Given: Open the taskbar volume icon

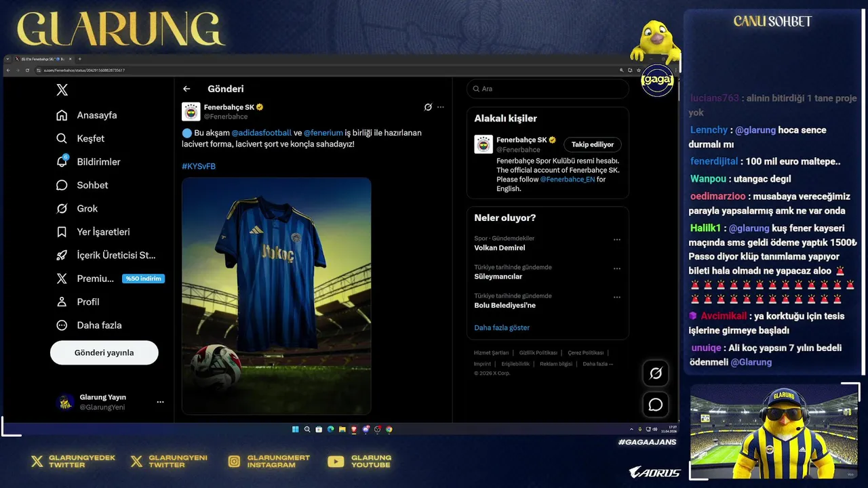Looking at the screenshot, I should 655,429.
